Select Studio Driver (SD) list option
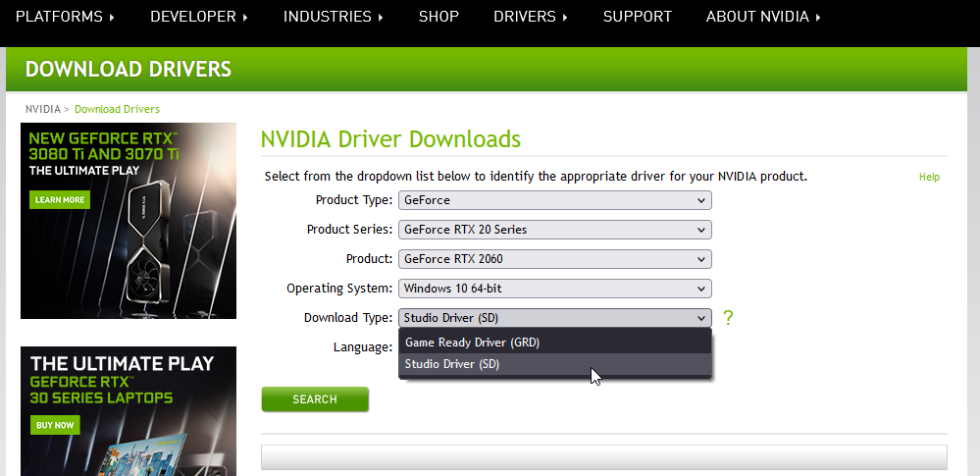 pos(555,364)
